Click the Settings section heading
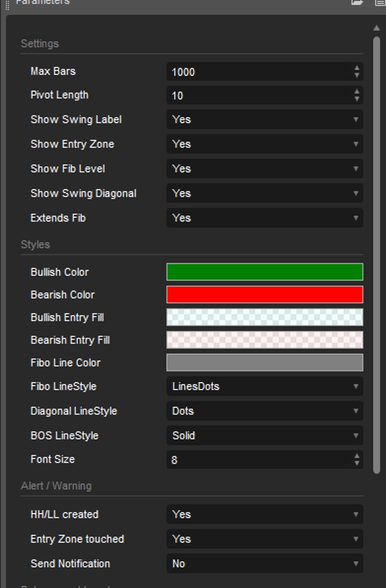 (40, 44)
